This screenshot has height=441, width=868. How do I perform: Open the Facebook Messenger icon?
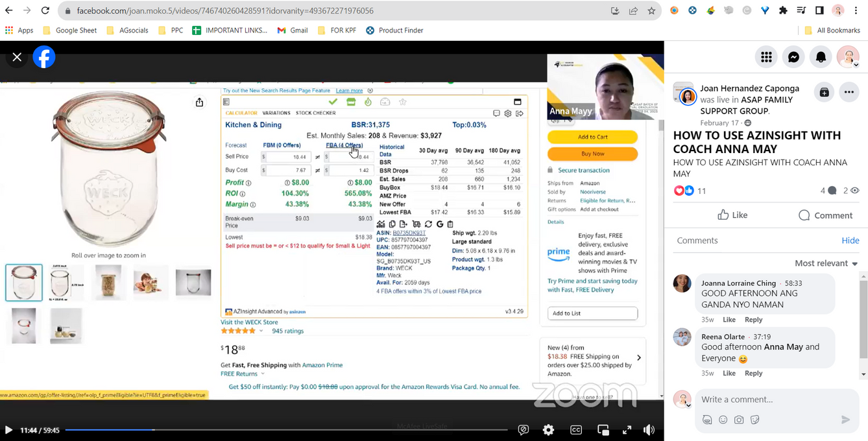[x=793, y=57]
